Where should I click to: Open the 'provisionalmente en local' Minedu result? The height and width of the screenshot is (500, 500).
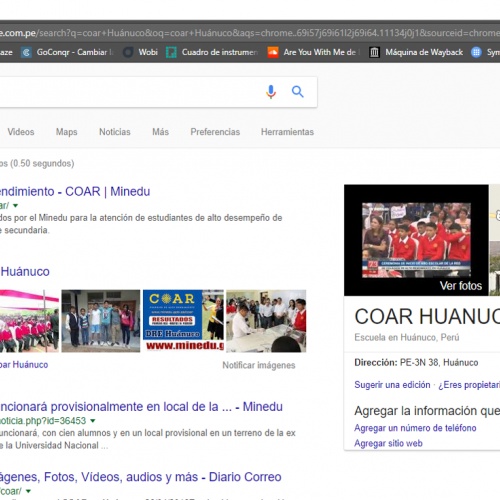pos(141,407)
